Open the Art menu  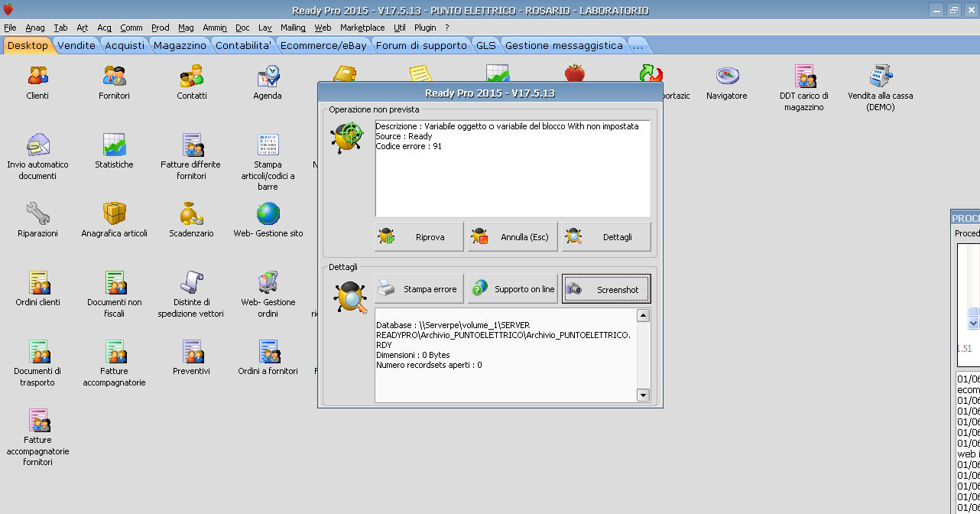point(83,28)
